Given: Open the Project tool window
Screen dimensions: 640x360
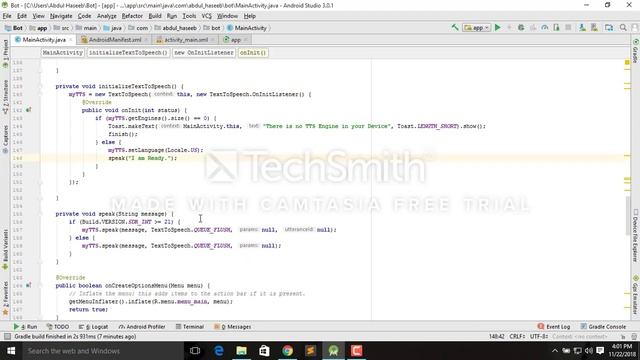Looking at the screenshot, I should [x=5, y=53].
